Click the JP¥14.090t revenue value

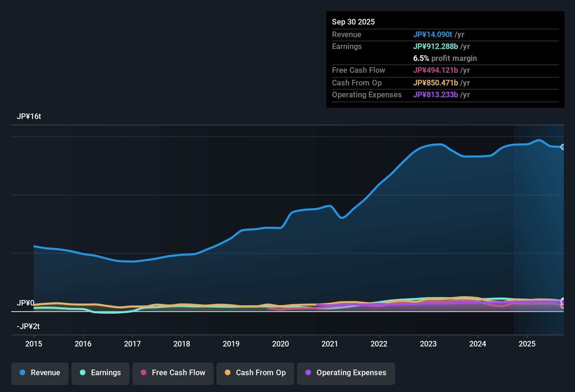[x=433, y=34]
